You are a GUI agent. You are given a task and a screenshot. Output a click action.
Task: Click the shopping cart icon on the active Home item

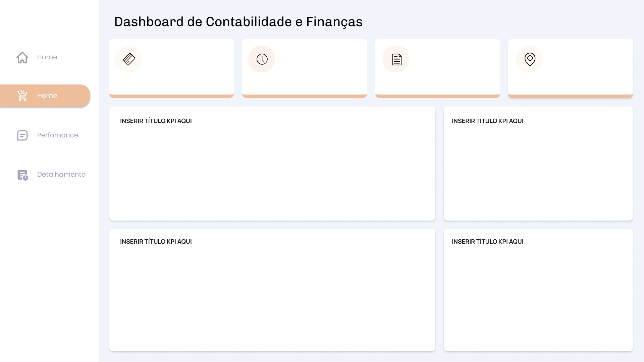point(22,96)
